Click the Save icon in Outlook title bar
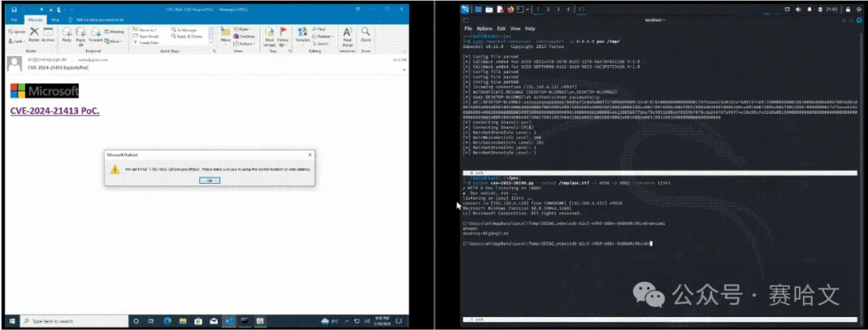 (14, 10)
